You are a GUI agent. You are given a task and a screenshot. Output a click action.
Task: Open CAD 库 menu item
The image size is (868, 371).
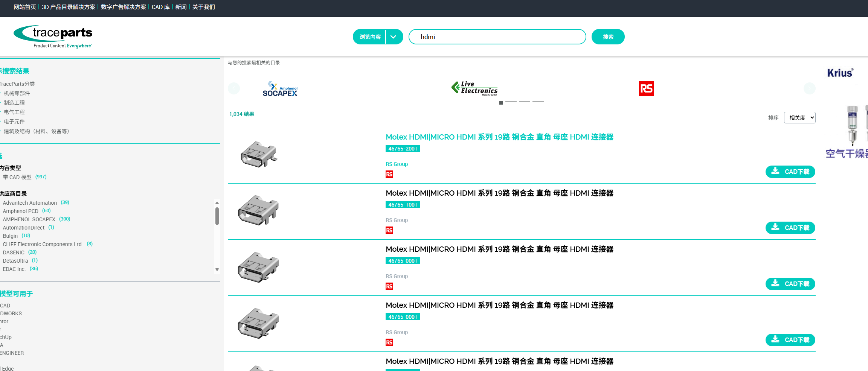[161, 7]
